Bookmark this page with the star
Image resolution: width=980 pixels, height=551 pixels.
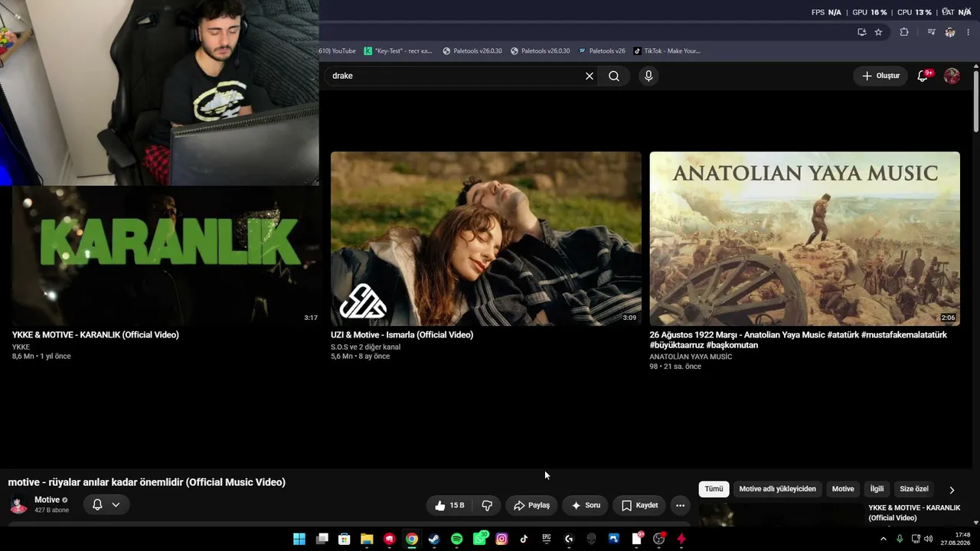(x=878, y=32)
